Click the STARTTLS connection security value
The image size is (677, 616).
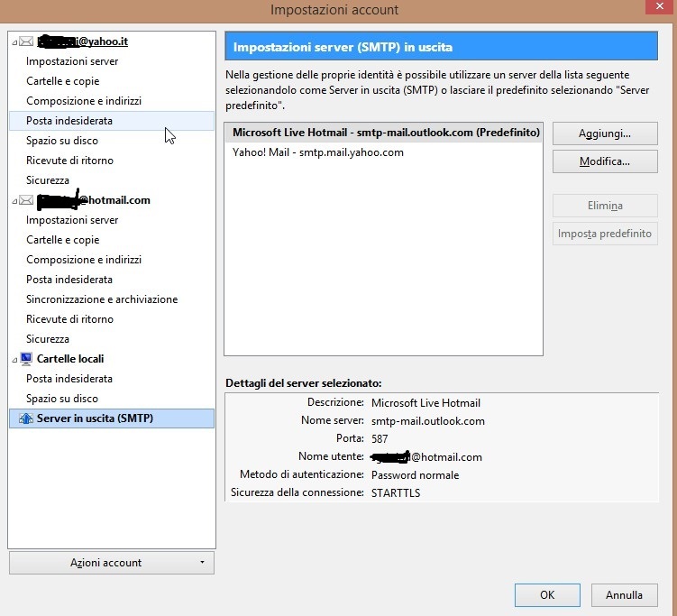pos(396,492)
